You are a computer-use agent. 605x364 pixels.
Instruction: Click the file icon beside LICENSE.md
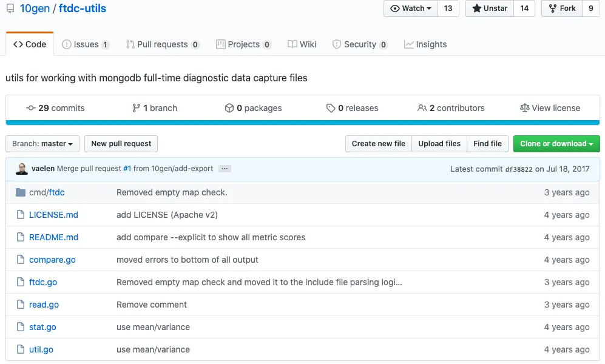[x=21, y=215]
